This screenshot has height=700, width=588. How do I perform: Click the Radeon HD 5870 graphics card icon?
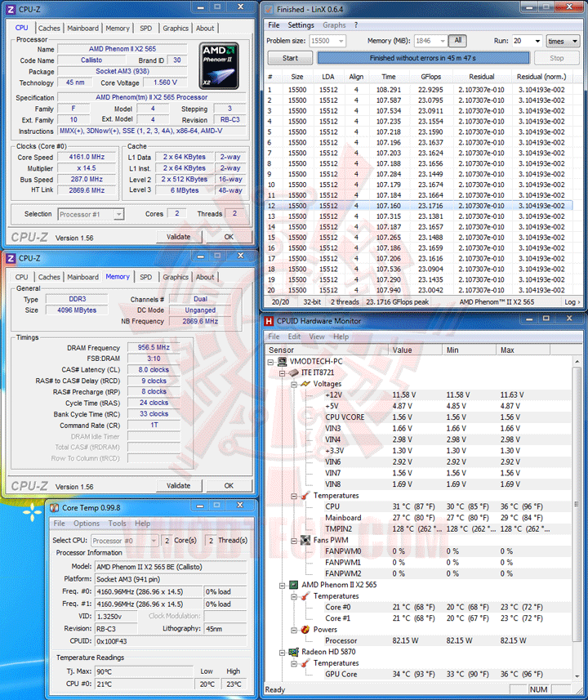293,652
